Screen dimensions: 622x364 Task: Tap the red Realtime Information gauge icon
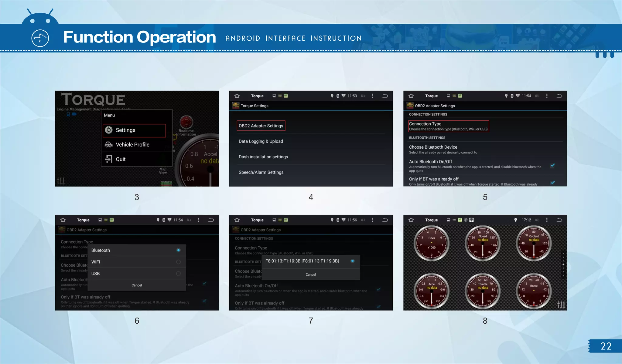point(186,122)
